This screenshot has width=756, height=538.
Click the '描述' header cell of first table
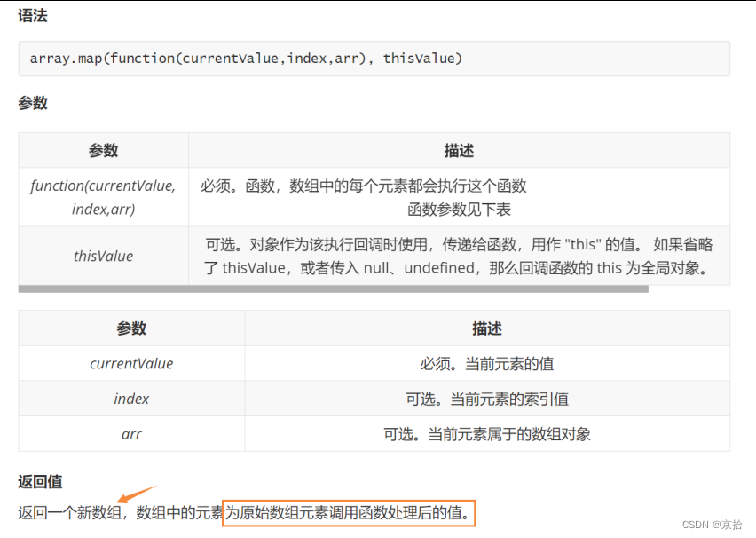[459, 151]
